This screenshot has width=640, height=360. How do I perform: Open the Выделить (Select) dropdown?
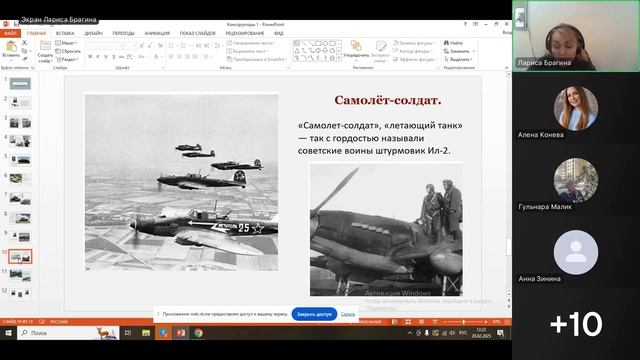point(458,59)
